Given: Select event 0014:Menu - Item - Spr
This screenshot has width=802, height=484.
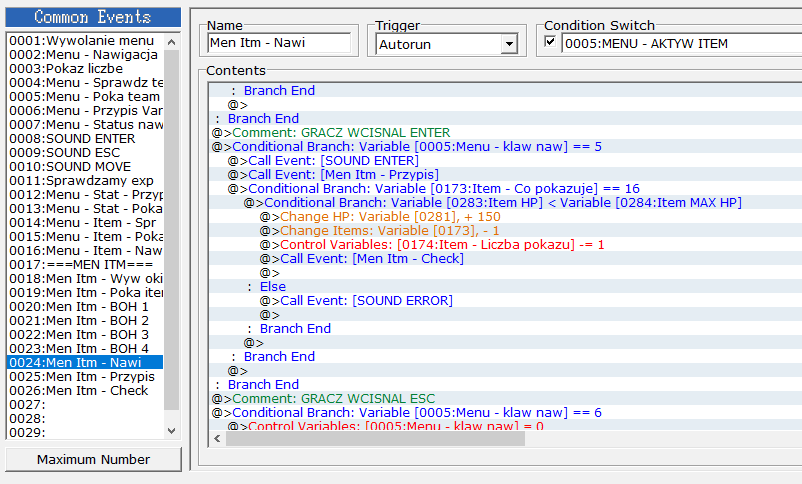Looking at the screenshot, I should pyautogui.click(x=85, y=223).
